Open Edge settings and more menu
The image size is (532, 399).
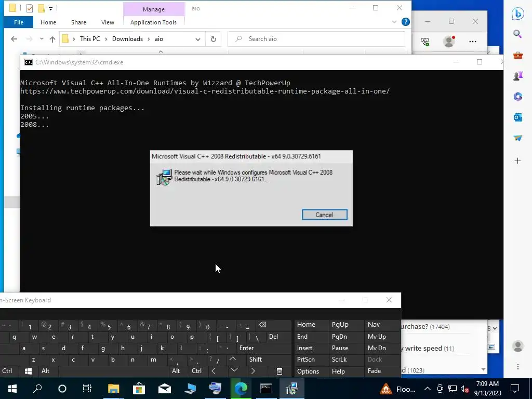click(473, 42)
